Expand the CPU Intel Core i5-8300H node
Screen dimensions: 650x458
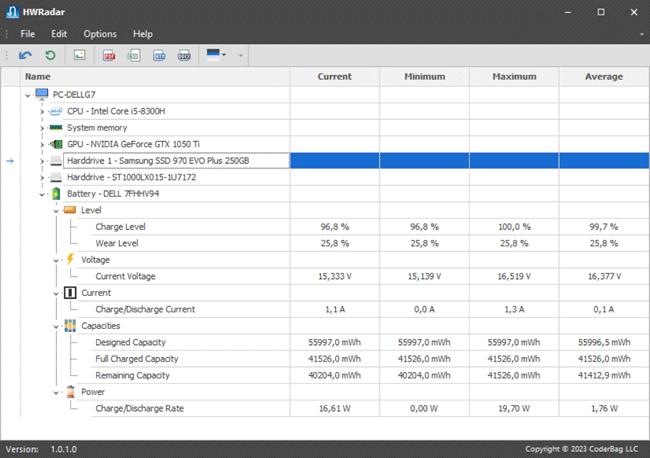(42, 111)
